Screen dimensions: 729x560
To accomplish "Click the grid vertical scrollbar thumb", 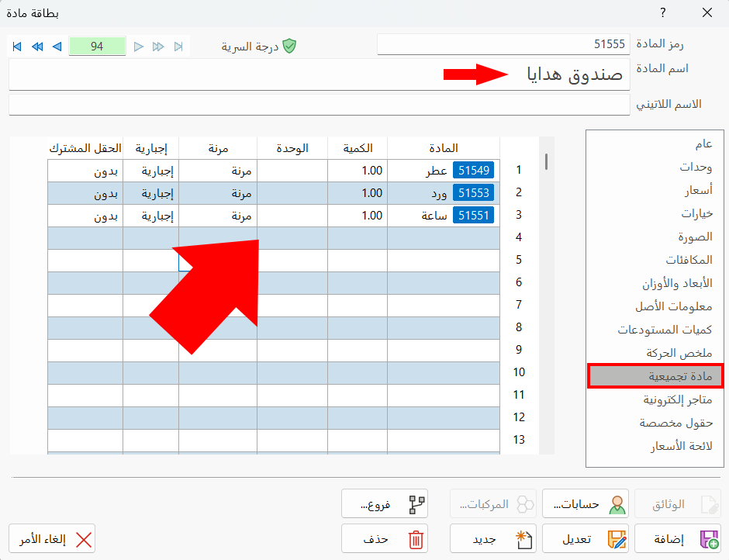I will tap(546, 161).
